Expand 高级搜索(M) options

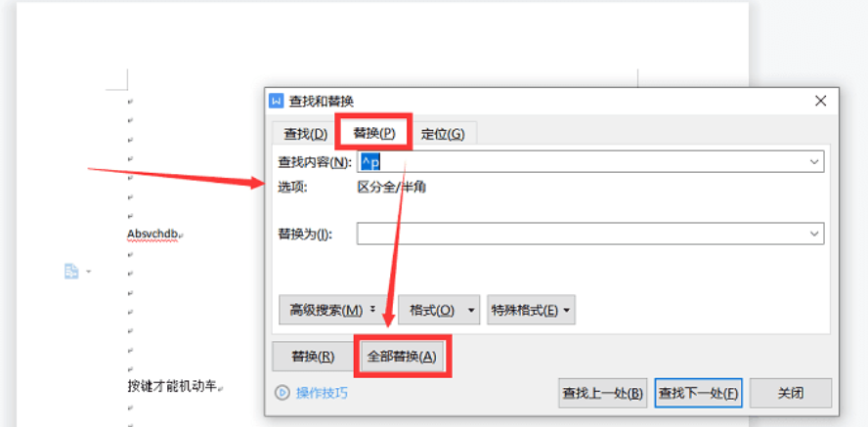point(333,311)
